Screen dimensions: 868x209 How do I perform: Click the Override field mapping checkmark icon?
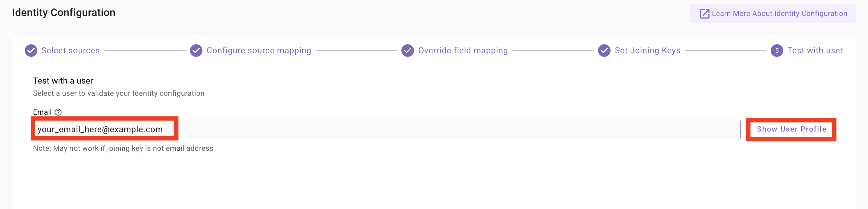pos(408,50)
